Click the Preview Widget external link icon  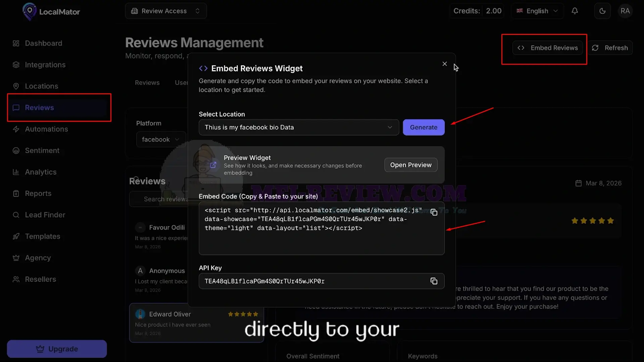coord(213,165)
